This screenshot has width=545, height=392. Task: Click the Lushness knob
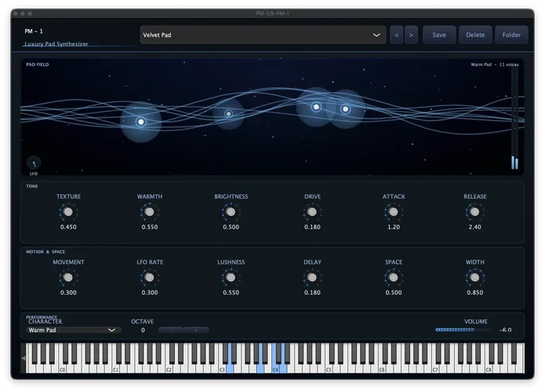pyautogui.click(x=231, y=278)
